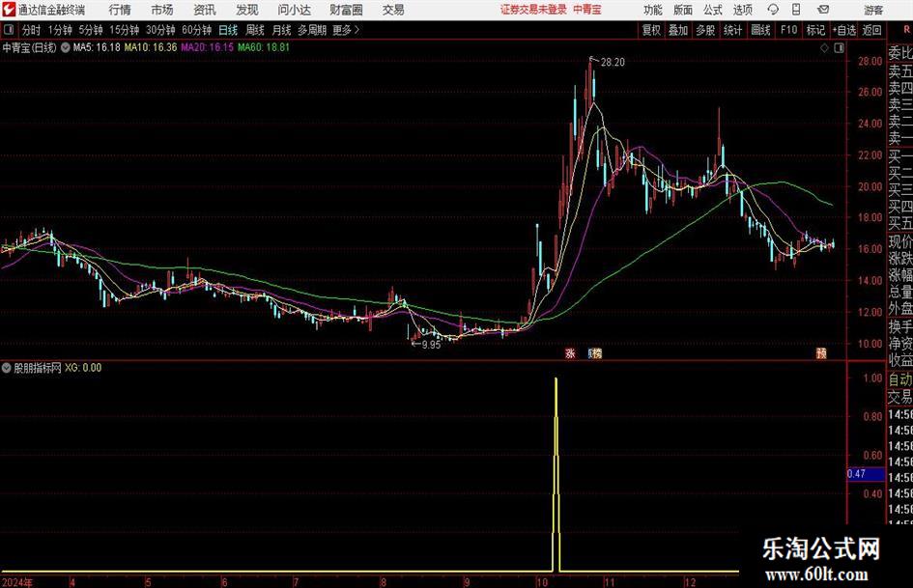Image resolution: width=913 pixels, height=588 pixels.
Task: Click the Tongdaxin red logo icon
Action: (9, 10)
